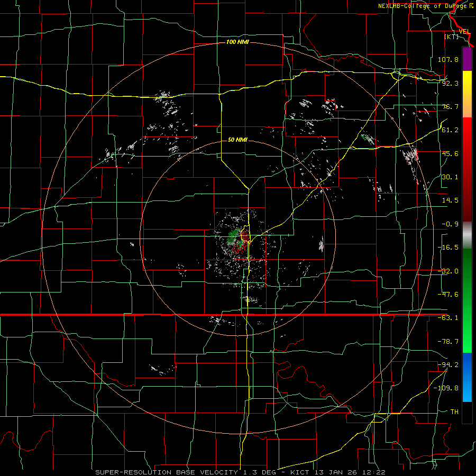Select the 61.2 scale value
Viewport: 476px width, 476px height.
[x=450, y=130]
